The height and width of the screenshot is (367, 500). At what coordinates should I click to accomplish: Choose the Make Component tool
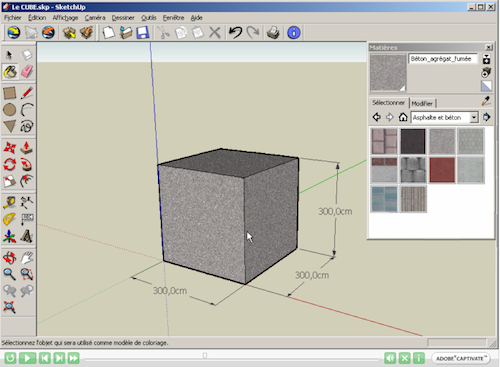coord(27,55)
